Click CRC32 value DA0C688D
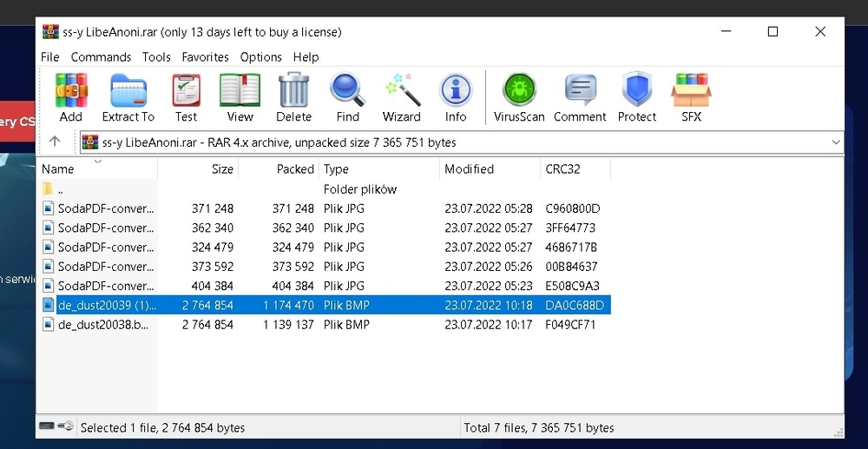The image size is (868, 449). pos(574,305)
